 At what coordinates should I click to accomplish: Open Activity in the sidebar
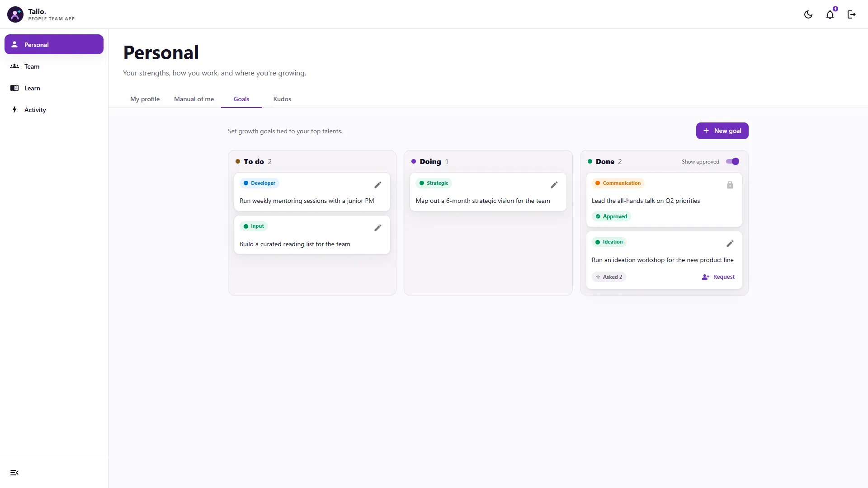coord(54,110)
